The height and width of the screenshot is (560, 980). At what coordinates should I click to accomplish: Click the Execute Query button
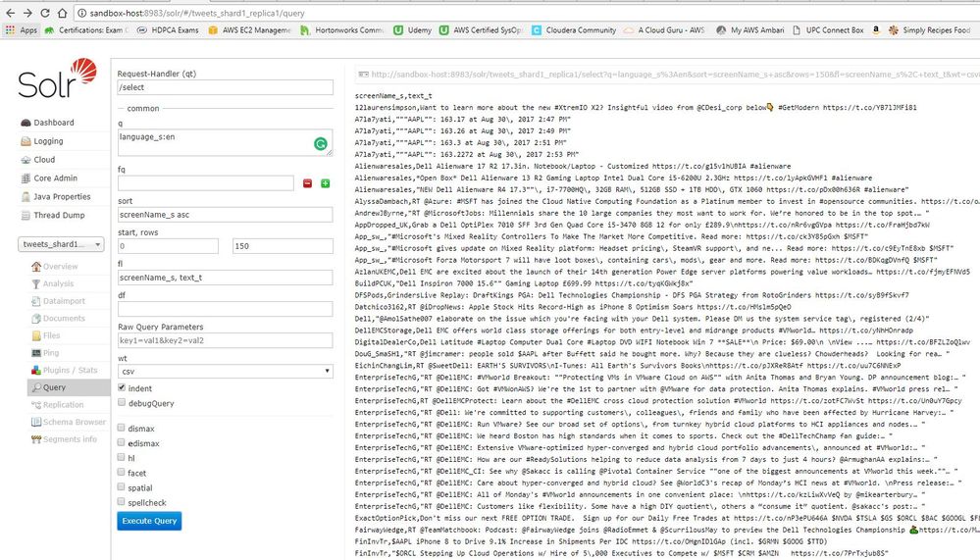[x=149, y=521]
